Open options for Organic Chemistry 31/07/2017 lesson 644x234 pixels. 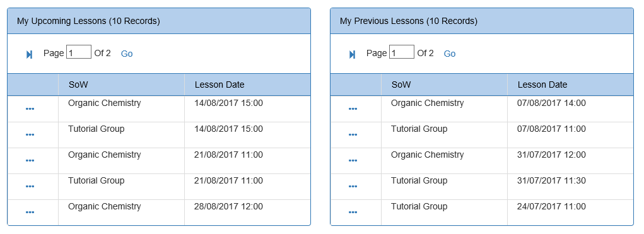tap(353, 160)
